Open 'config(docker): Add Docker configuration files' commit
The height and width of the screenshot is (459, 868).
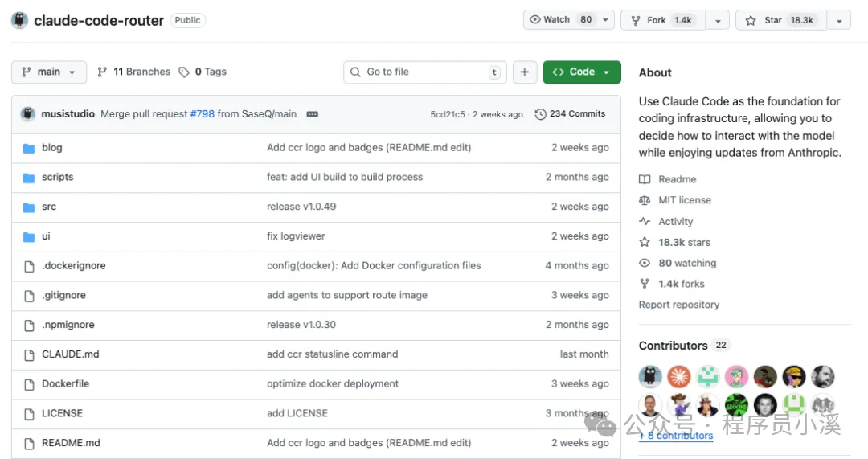click(374, 265)
